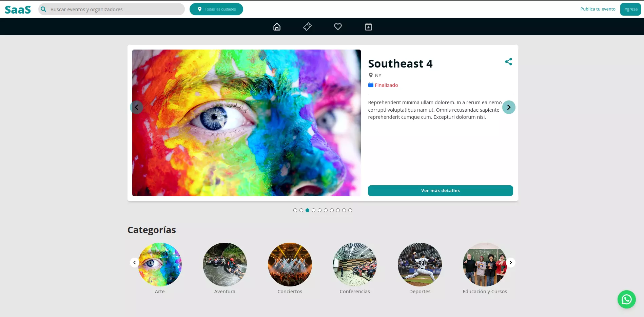The image size is (644, 317).
Task: Open the Todas las ciudades selector
Action: tap(216, 9)
